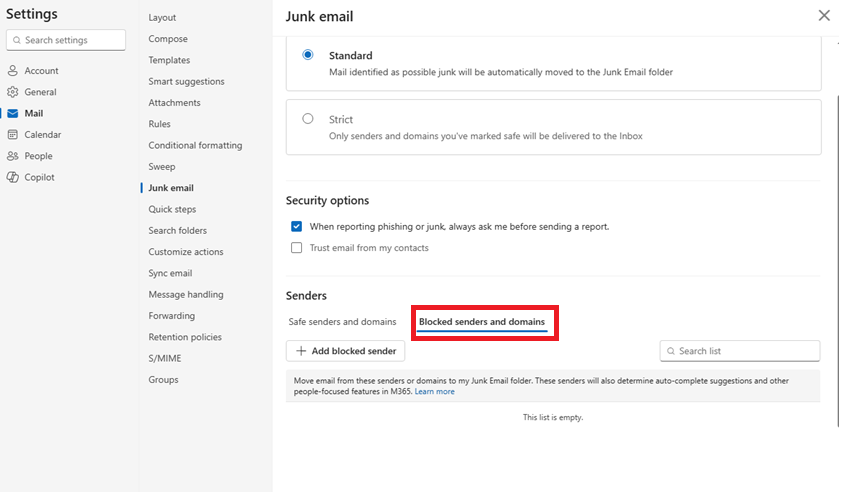Screen dimensions: 853x492
Task: Open Blocked senders and domains tab
Action: 481,322
